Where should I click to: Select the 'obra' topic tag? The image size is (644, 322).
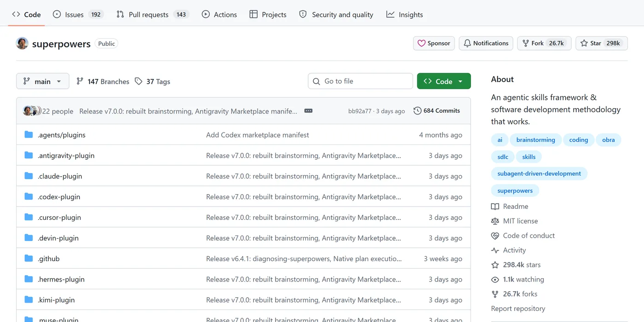[x=609, y=140]
